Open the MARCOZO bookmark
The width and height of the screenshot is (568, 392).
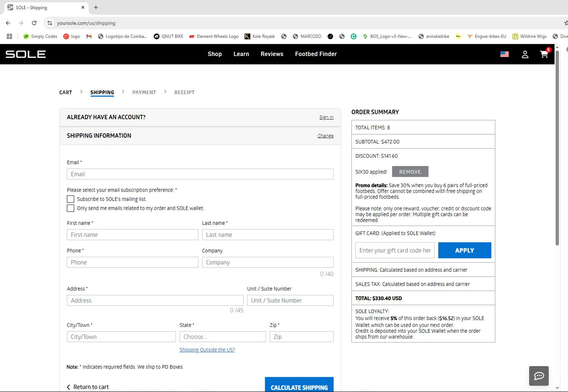(307, 36)
